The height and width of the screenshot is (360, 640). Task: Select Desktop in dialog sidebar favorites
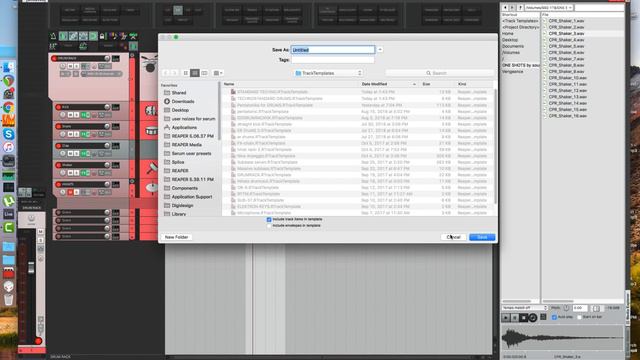pos(180,110)
